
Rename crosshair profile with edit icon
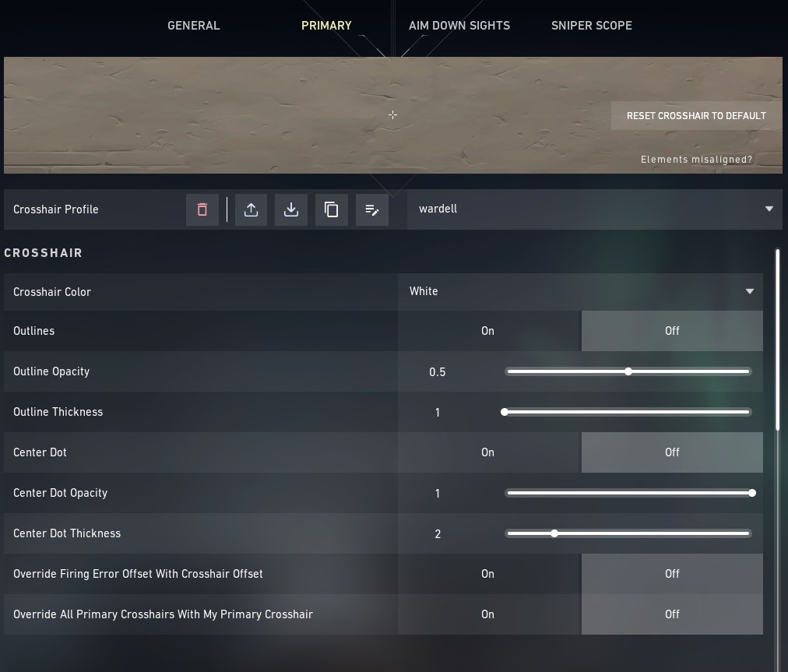372,209
